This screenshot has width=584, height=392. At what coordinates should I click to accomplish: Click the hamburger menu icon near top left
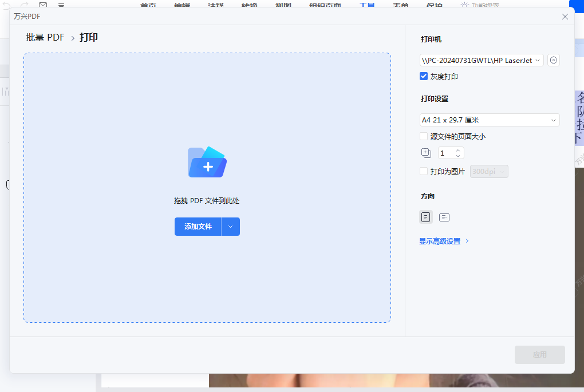tap(61, 6)
